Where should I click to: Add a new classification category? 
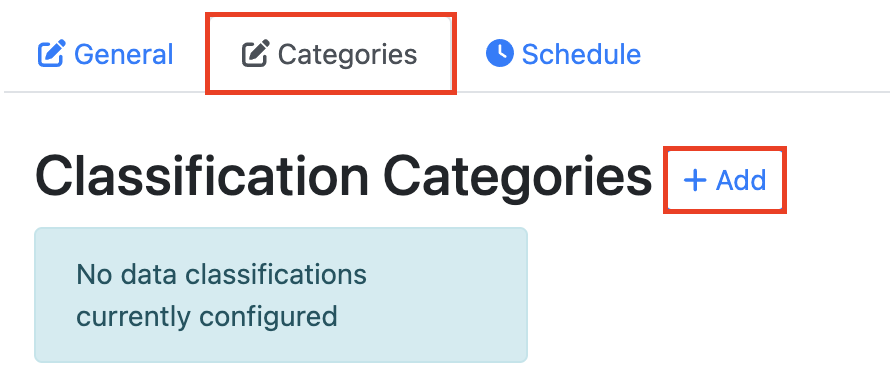[x=725, y=180]
